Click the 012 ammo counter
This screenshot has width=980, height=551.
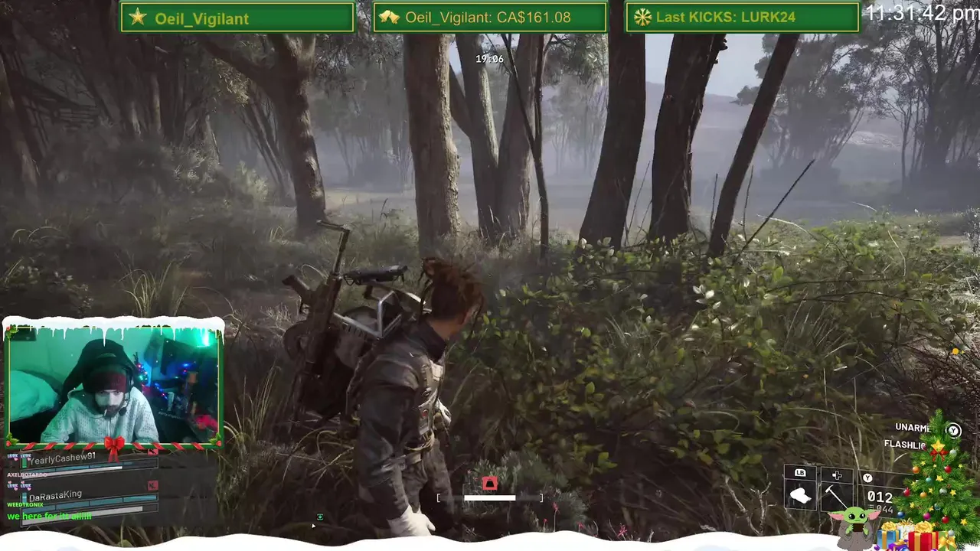880,497
